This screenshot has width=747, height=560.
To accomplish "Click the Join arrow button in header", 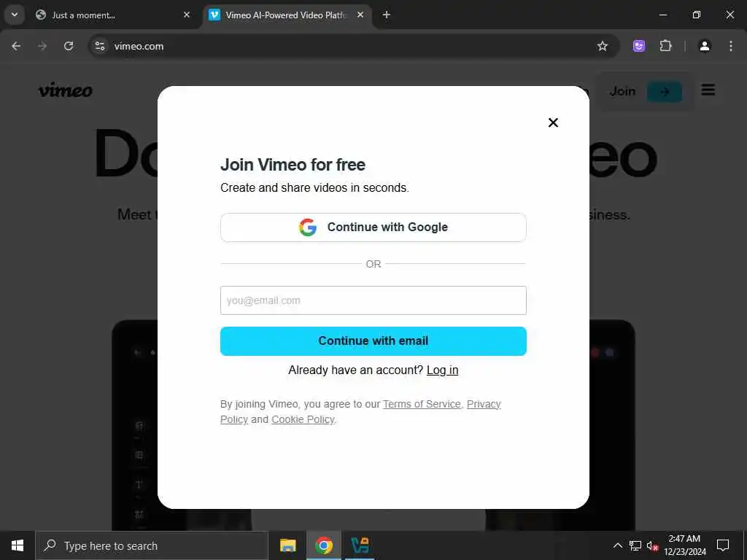I will tap(664, 91).
